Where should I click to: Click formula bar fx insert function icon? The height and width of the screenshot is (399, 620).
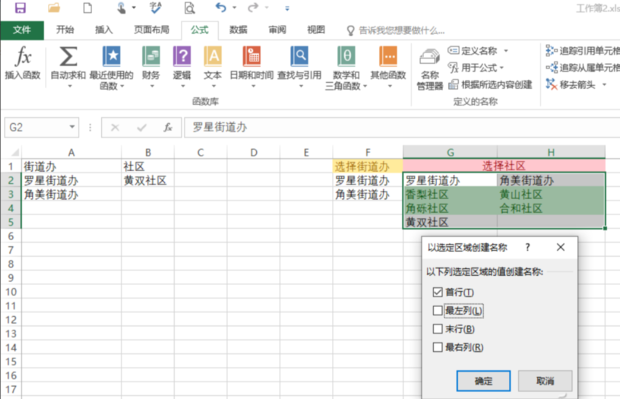[168, 127]
